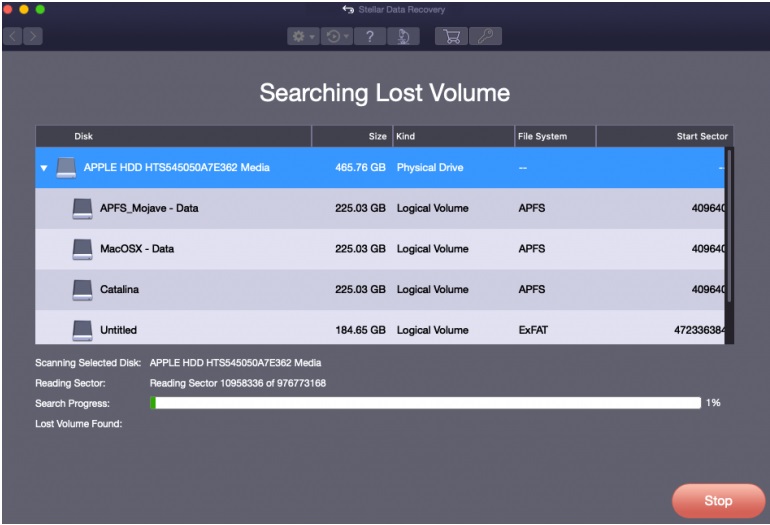Go forward with the right arrow

pos(33,36)
